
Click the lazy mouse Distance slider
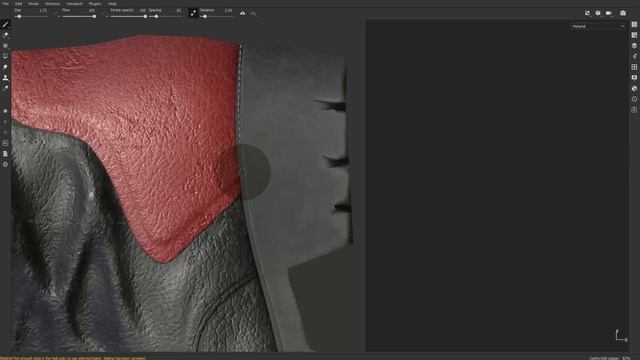216,16
